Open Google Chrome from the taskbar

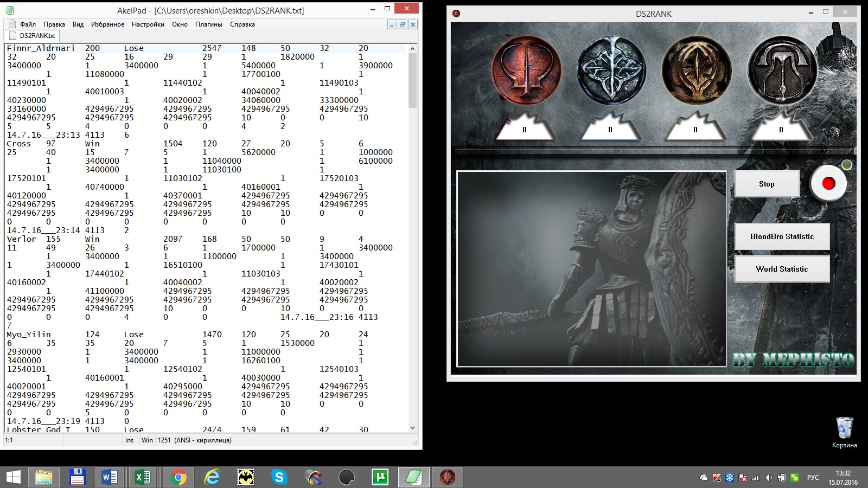click(x=178, y=477)
